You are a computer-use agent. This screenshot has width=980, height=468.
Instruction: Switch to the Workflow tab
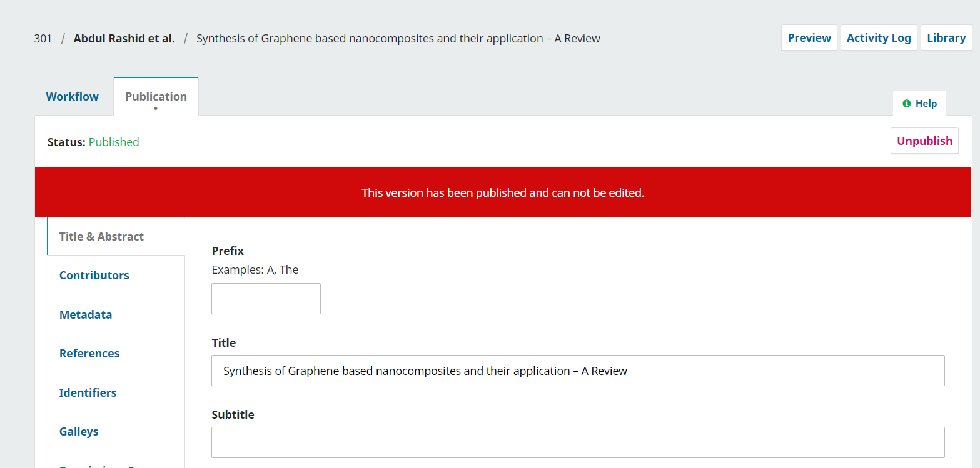point(73,97)
